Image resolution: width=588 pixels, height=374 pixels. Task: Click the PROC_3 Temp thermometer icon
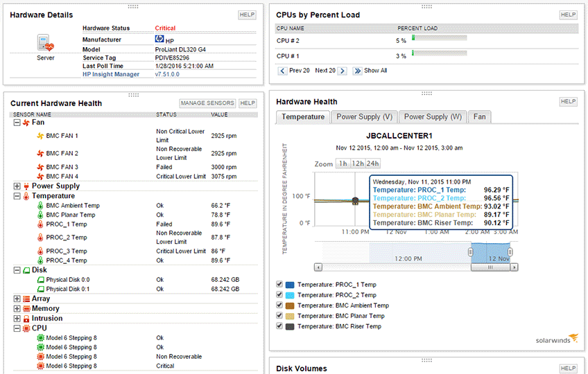[x=40, y=251]
